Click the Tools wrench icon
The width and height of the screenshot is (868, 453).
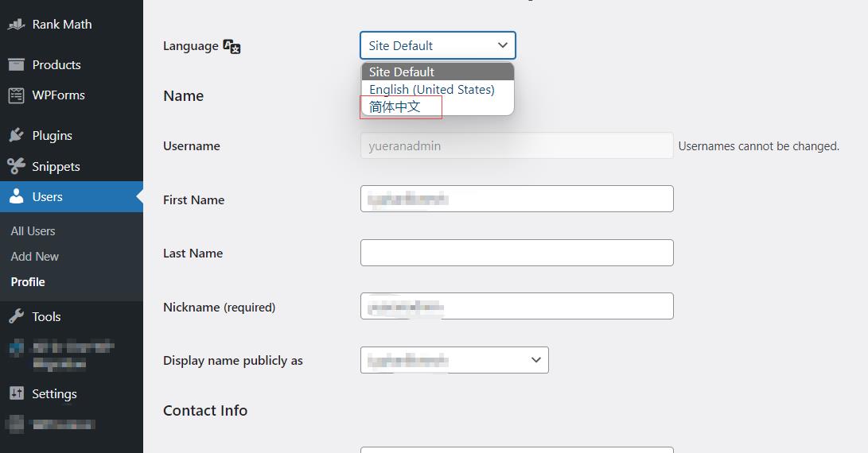click(x=17, y=316)
